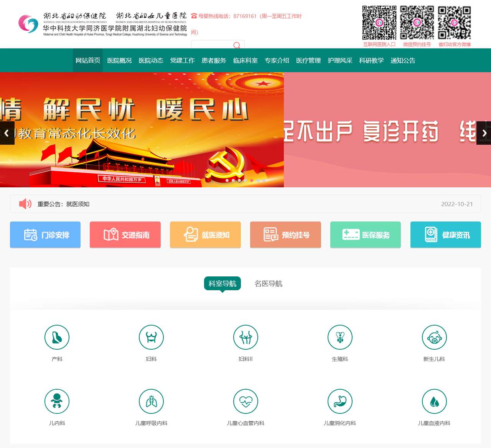Open the 专家介绍 menu item
491x448 pixels.
pyautogui.click(x=277, y=60)
